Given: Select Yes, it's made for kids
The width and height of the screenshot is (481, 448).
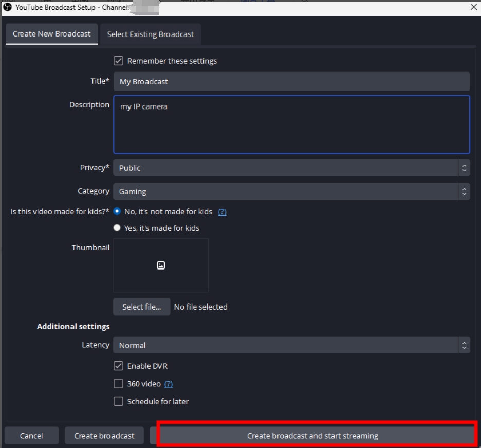Looking at the screenshot, I should point(117,228).
